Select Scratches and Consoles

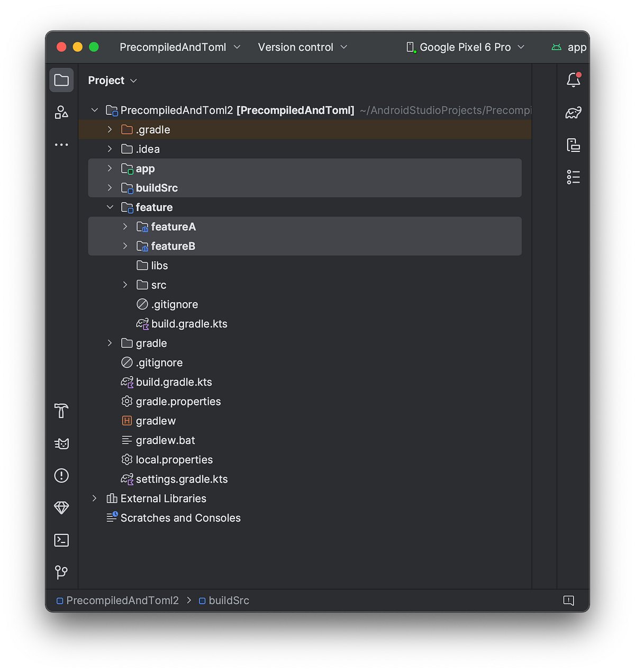(x=180, y=517)
